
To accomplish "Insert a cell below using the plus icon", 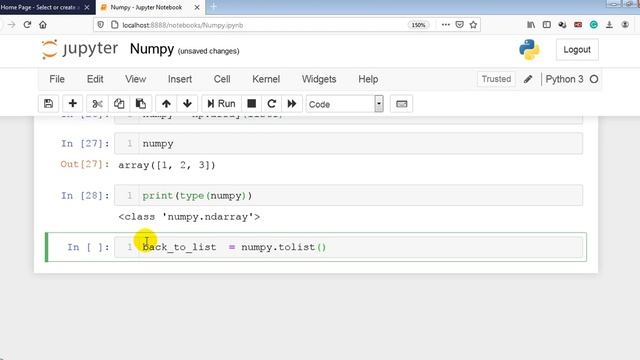I will coord(73,104).
